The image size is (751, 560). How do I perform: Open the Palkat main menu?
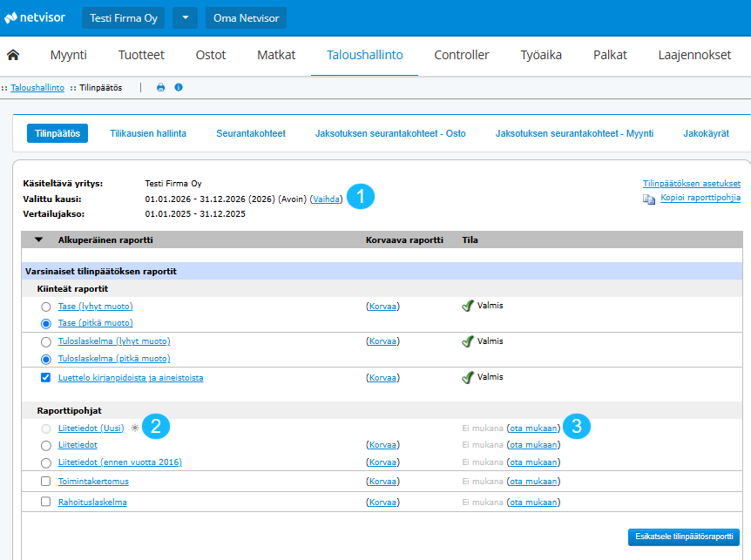point(610,55)
